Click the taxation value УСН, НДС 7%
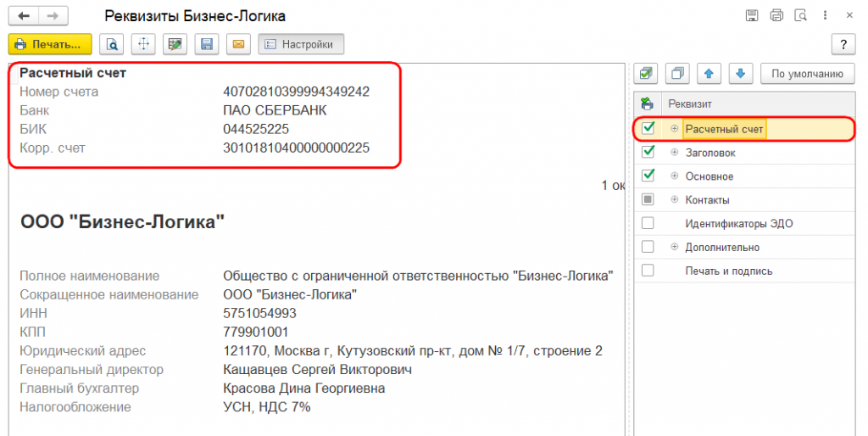Image resolution: width=868 pixels, height=436 pixels. 267,407
